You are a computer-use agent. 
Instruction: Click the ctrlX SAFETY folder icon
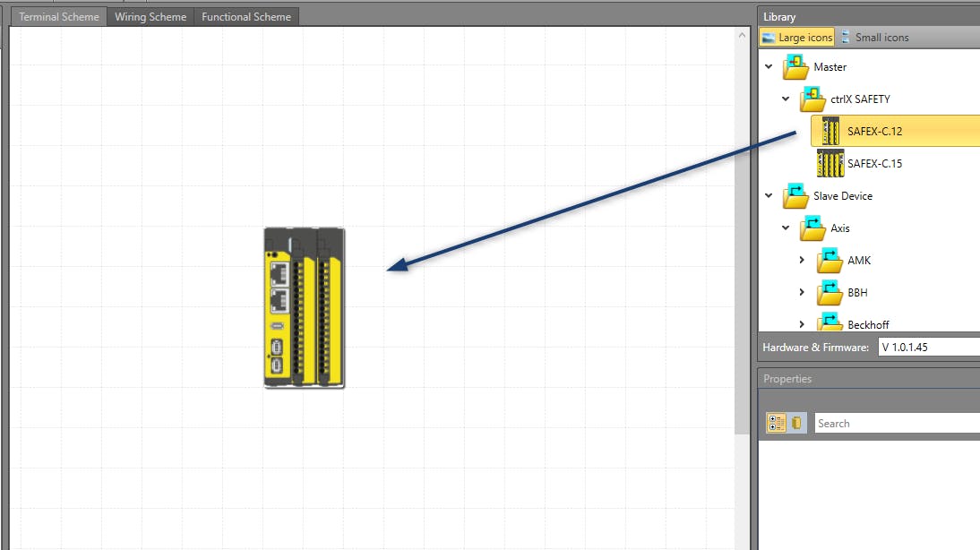(812, 99)
